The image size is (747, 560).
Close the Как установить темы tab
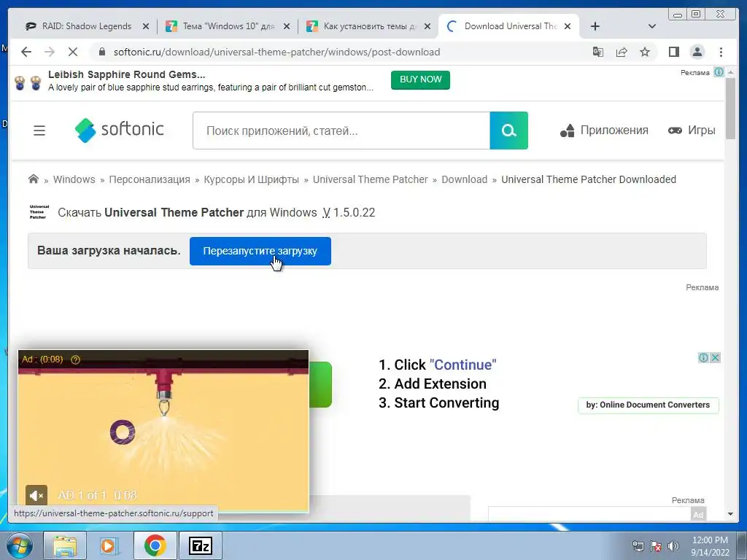[427, 26]
